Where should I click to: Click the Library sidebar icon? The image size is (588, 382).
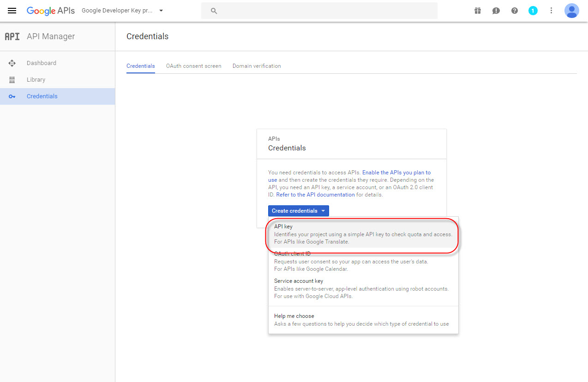click(12, 80)
